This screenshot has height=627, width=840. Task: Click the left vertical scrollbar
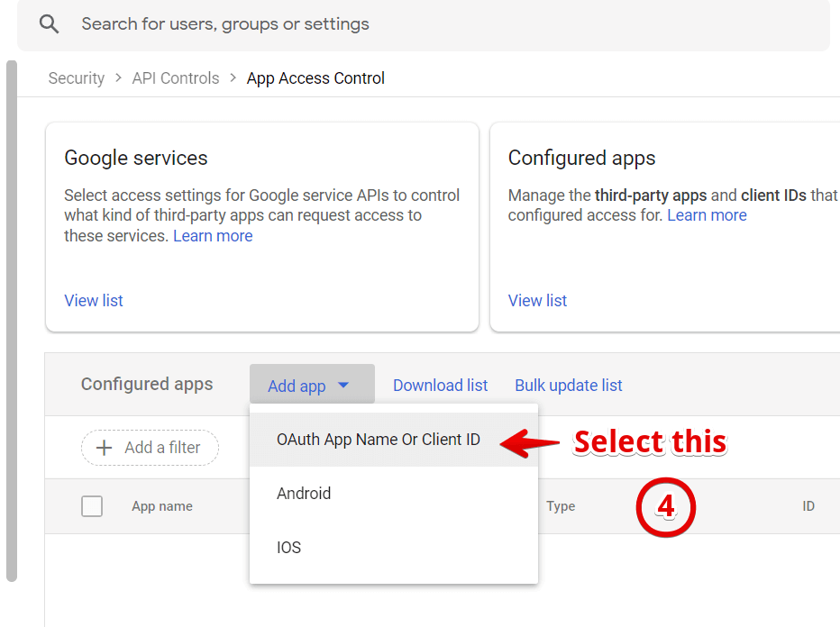[11, 315]
